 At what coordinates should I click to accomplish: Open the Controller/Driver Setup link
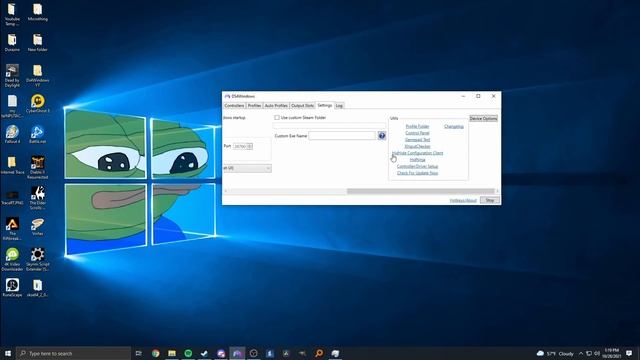[417, 167]
